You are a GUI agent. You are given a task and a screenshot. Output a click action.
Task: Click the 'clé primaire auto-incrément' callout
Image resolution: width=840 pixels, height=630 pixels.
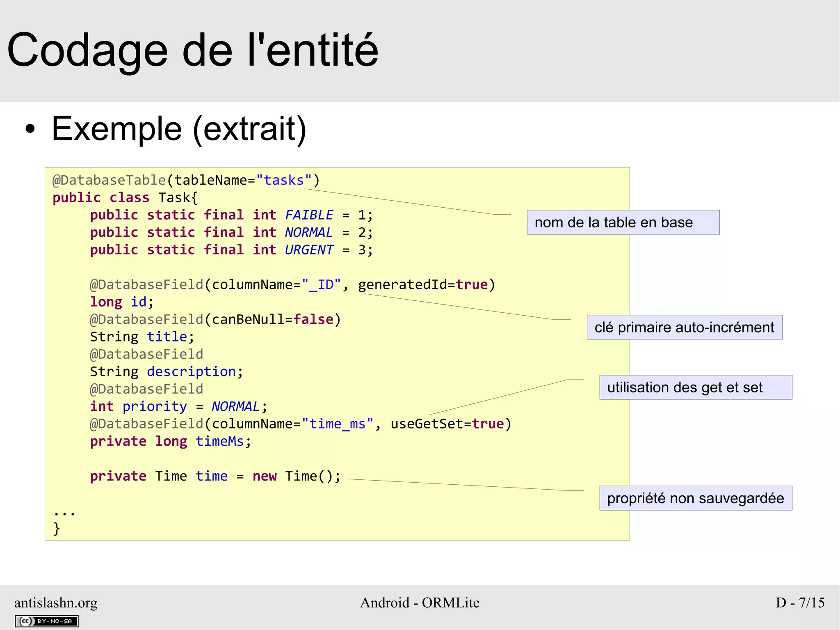click(x=685, y=327)
